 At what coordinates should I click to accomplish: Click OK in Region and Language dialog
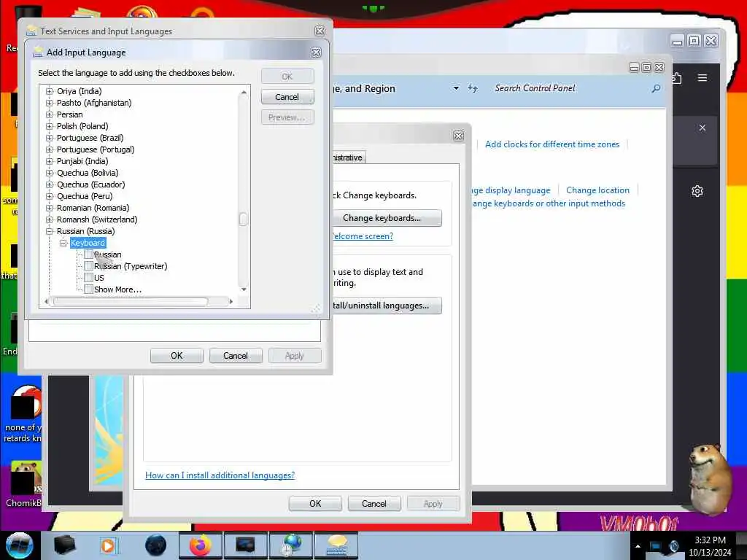315,504
